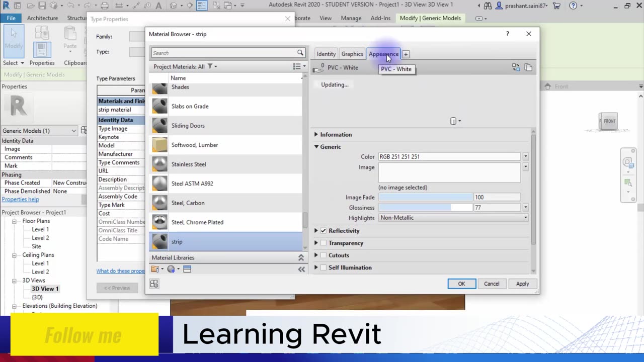Click the Stainless Steel material thumbnail
Viewport: 644px width, 362px height.
[x=160, y=164]
